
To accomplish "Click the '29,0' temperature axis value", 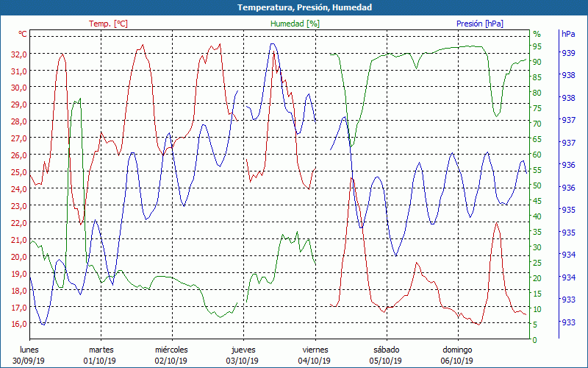I will pyautogui.click(x=19, y=105).
